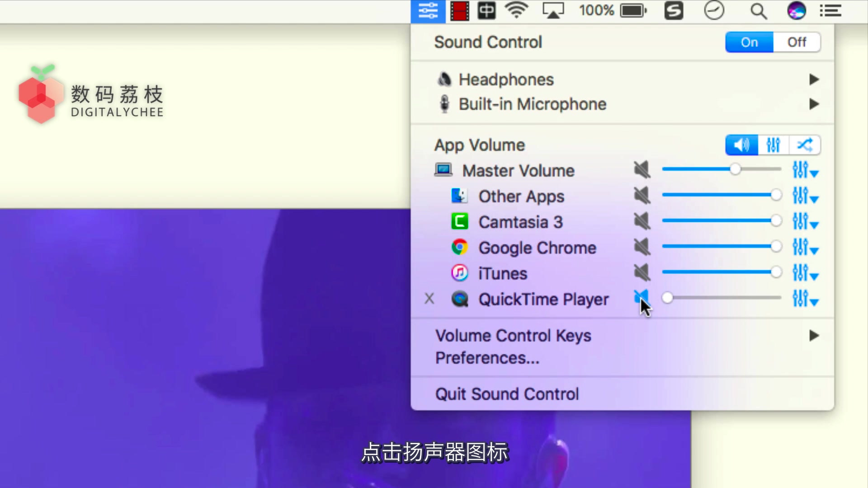Click the clock icon in menu bar

point(714,10)
